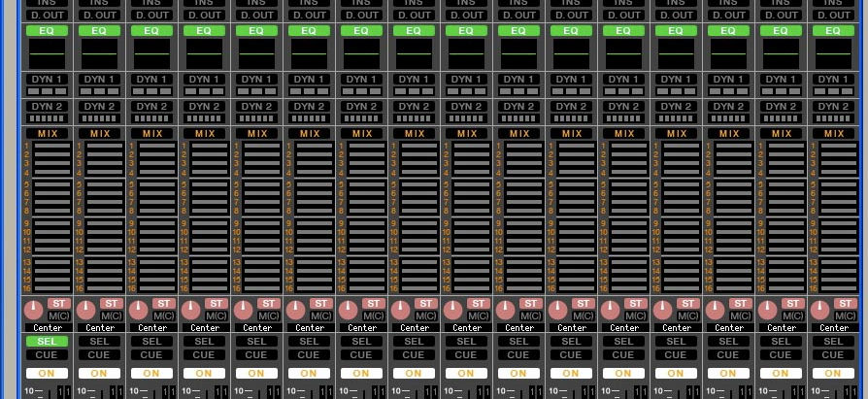Open EQ curve display of eleventh strip
Viewport: 868px width, 399px height.
tap(571, 53)
